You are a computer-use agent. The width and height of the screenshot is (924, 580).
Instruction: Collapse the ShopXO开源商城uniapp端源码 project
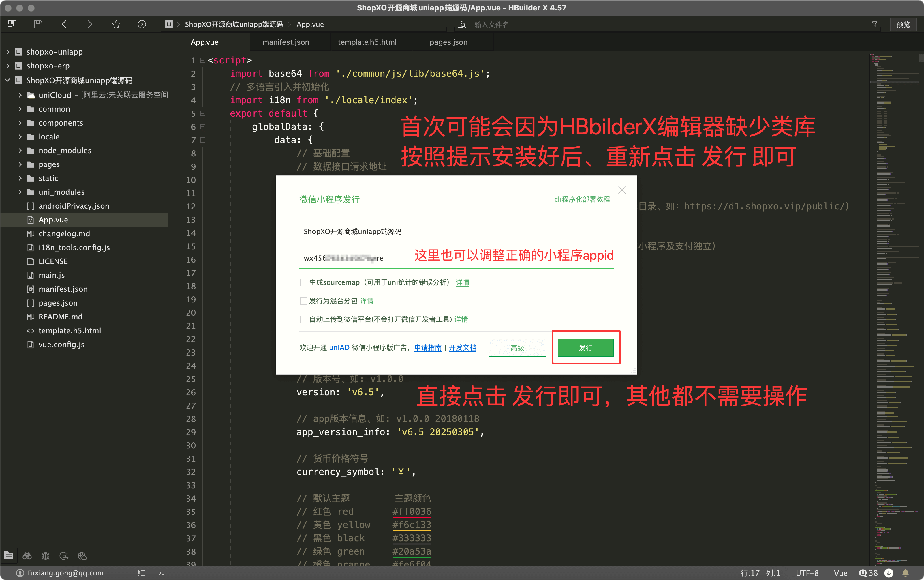tap(8, 80)
